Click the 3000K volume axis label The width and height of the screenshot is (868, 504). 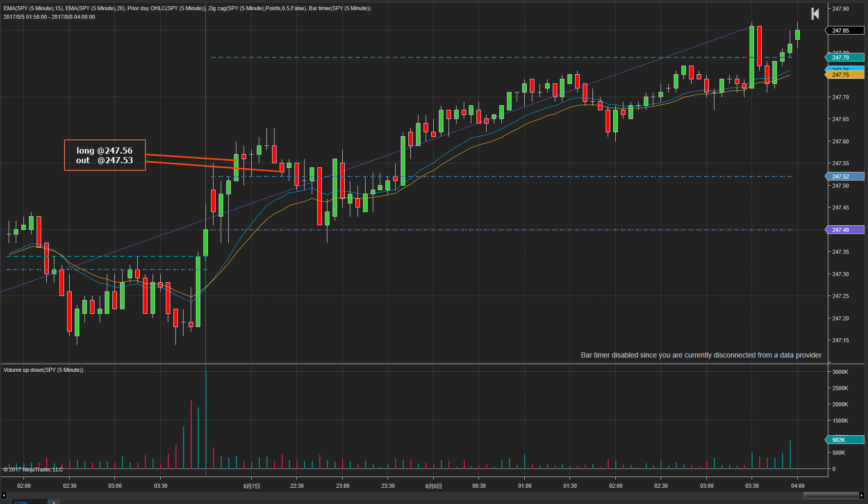841,372
